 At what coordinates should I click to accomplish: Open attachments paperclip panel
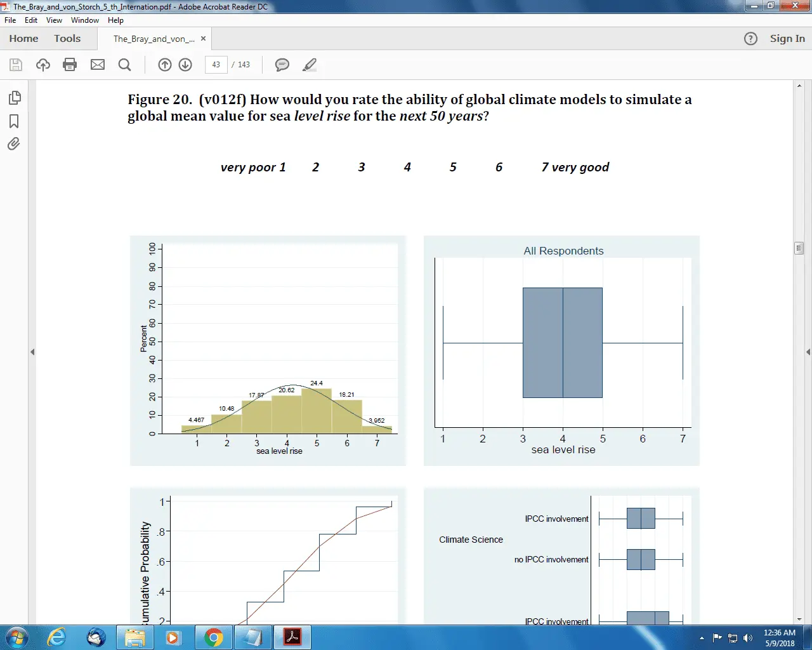pos(14,144)
